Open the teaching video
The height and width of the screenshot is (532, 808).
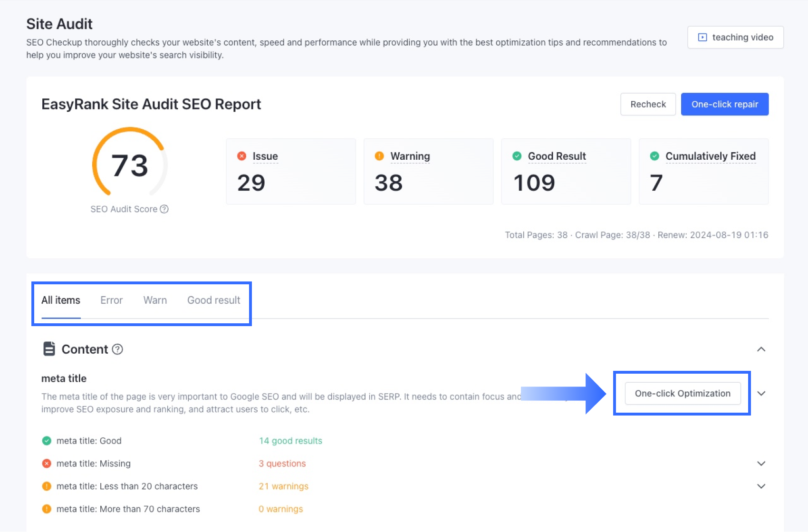click(x=735, y=37)
